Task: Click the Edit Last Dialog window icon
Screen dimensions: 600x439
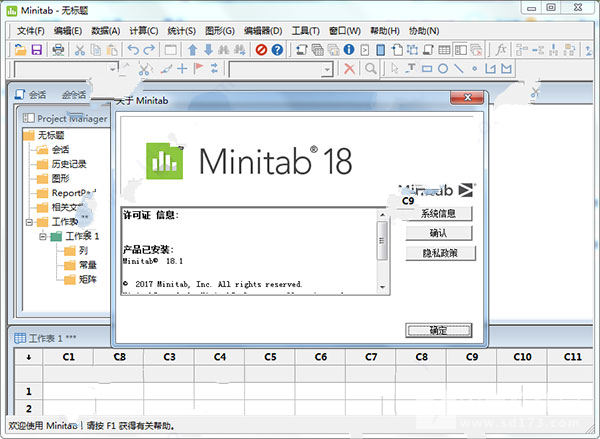Action: [x=171, y=50]
